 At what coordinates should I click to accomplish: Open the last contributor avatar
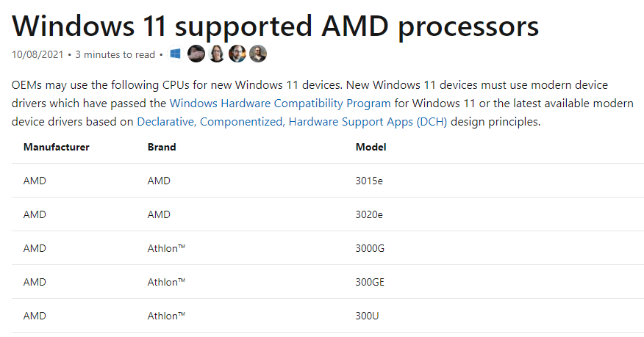(258, 54)
